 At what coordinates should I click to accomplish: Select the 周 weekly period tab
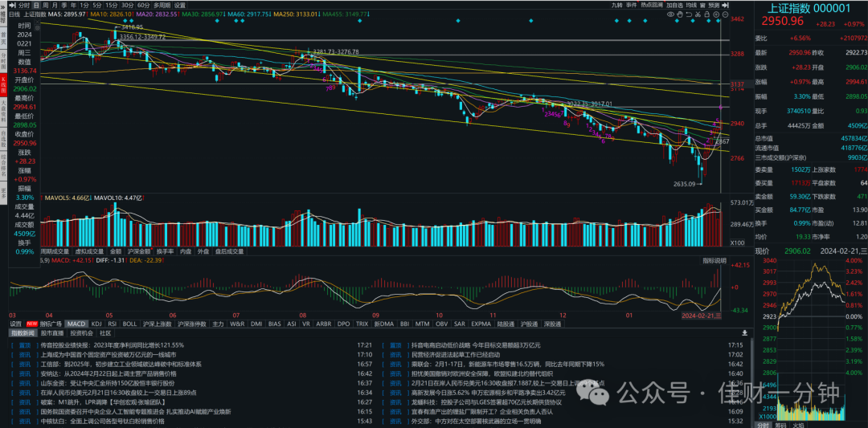point(45,5)
